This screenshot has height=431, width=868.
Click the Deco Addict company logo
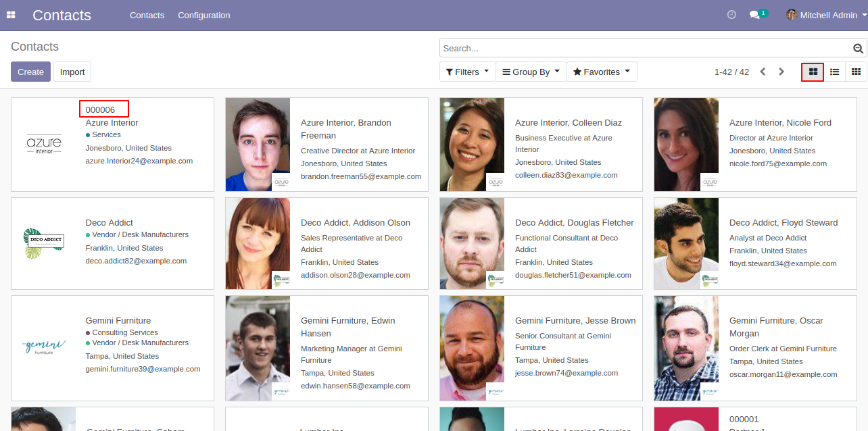tap(44, 243)
